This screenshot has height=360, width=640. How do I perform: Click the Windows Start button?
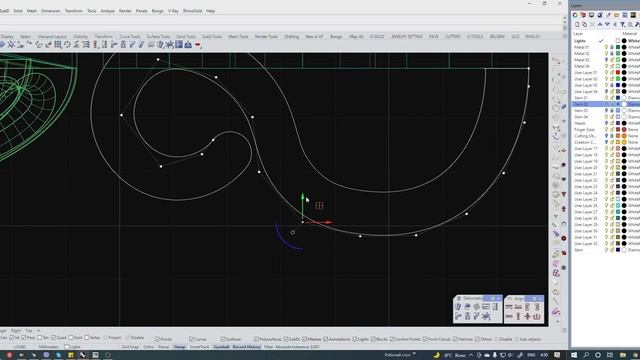point(574,355)
